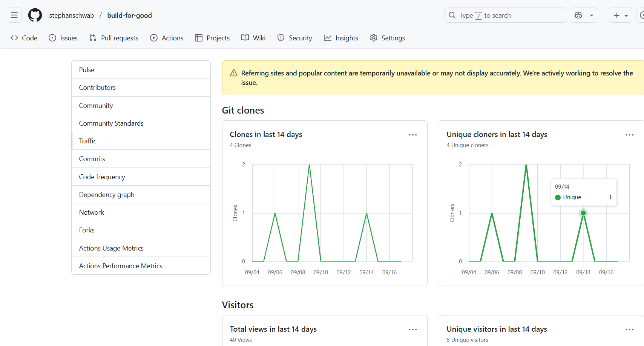644x346 pixels.
Task: Open the build-for-good repository link
Action: 129,15
